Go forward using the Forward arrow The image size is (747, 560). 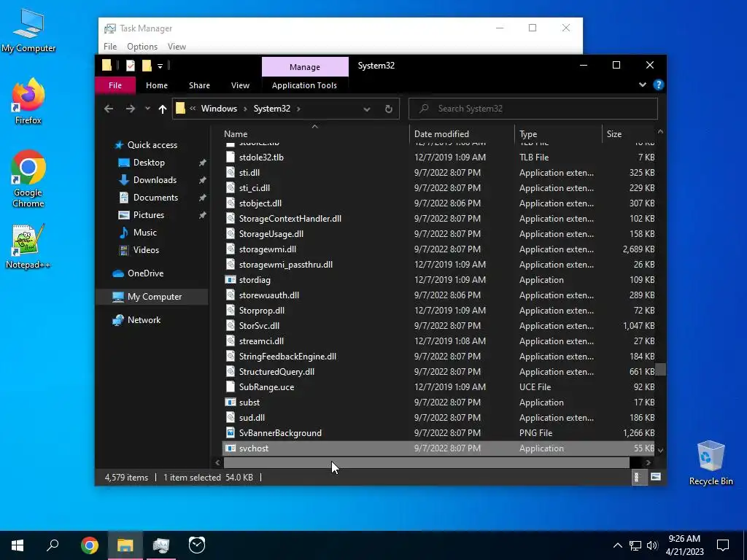[x=130, y=109]
